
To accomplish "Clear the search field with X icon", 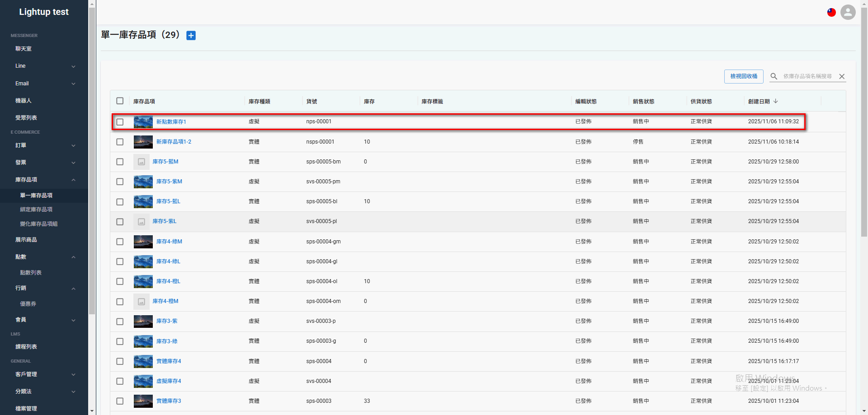I will tap(842, 76).
